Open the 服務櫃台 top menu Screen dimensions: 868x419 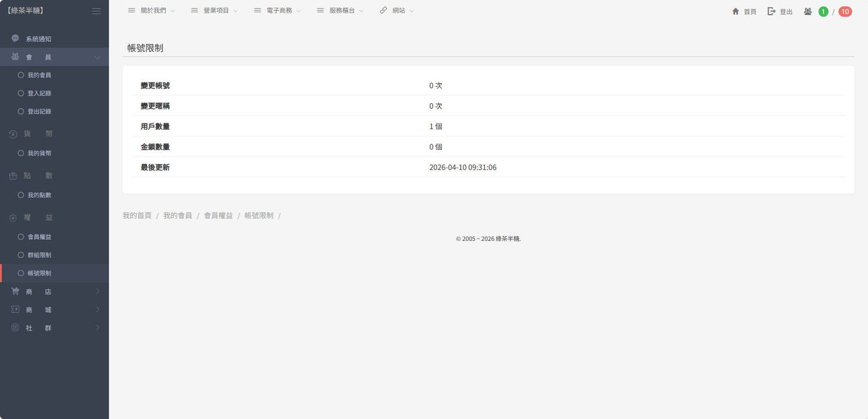pyautogui.click(x=340, y=10)
